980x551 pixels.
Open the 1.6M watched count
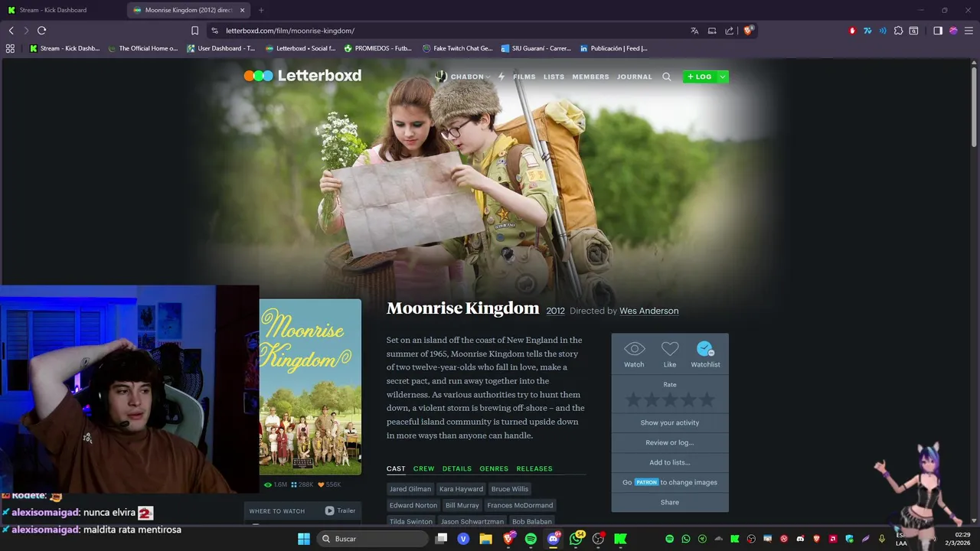tap(276, 484)
